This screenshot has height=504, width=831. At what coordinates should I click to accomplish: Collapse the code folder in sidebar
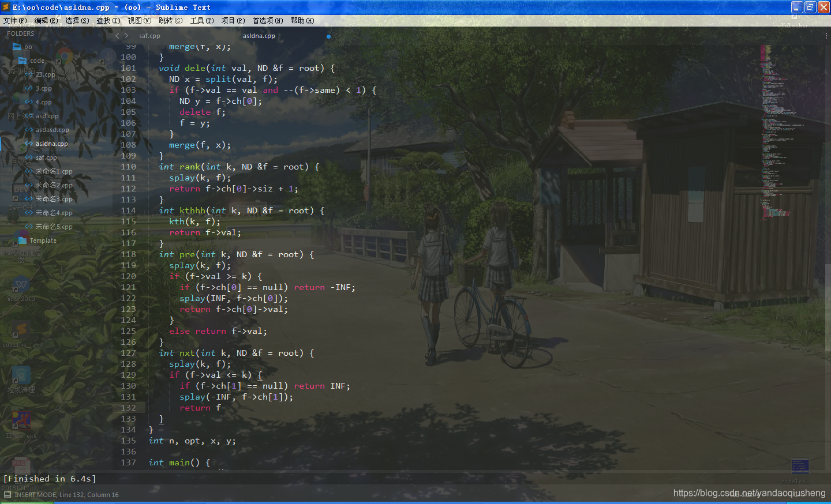pyautogui.click(x=38, y=61)
